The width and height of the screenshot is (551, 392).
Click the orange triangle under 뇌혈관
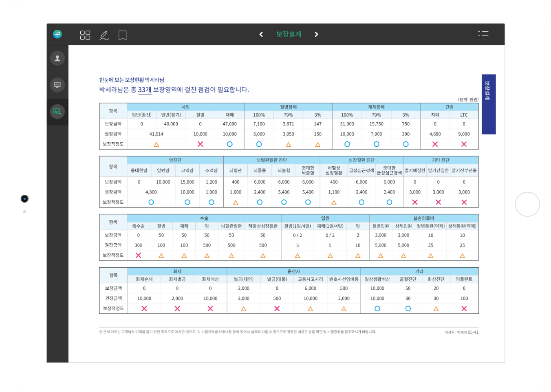coord(236,203)
